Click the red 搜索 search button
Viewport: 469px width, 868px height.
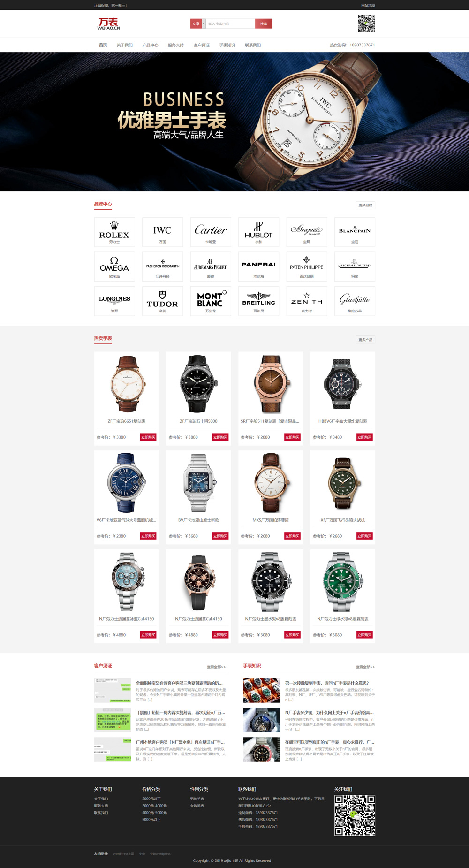[x=264, y=23]
